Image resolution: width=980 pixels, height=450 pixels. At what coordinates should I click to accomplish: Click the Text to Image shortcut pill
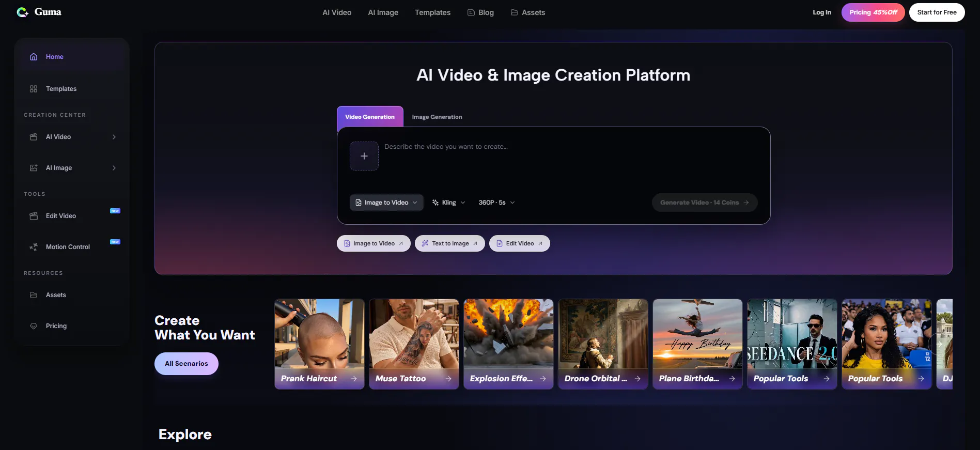pos(449,243)
